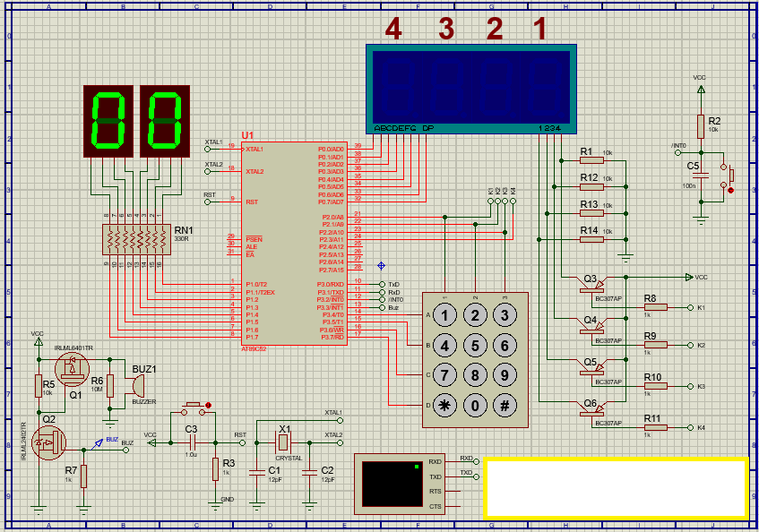759x532 pixels.
Task: Select resistor R14 symbol
Action: pos(591,239)
